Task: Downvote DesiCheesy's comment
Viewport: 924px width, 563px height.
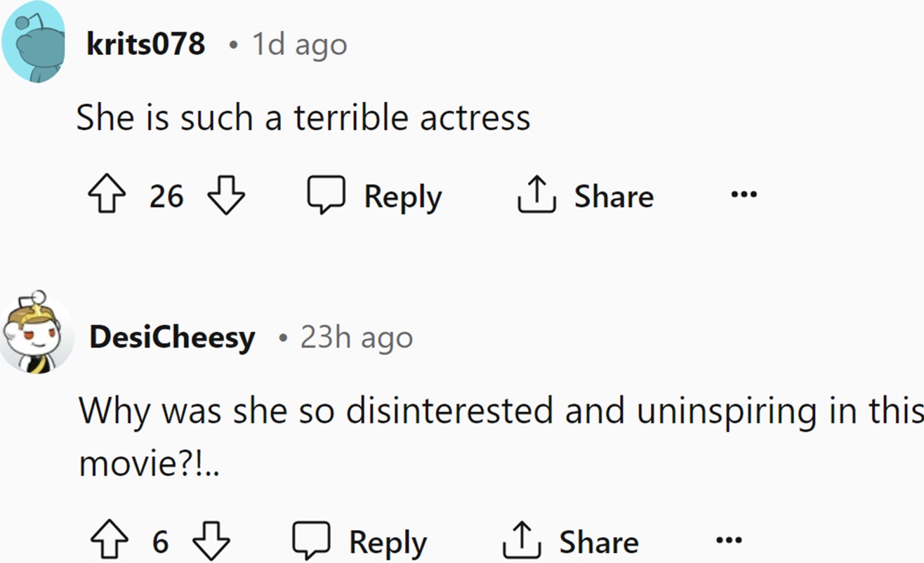Action: click(211, 541)
